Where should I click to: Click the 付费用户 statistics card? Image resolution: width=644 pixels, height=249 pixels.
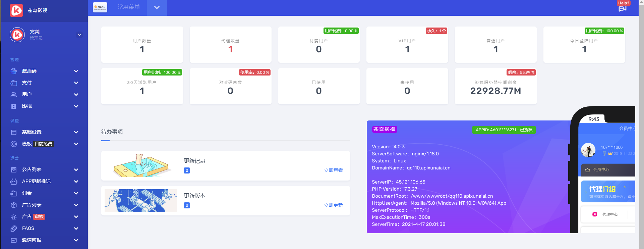[x=319, y=45]
